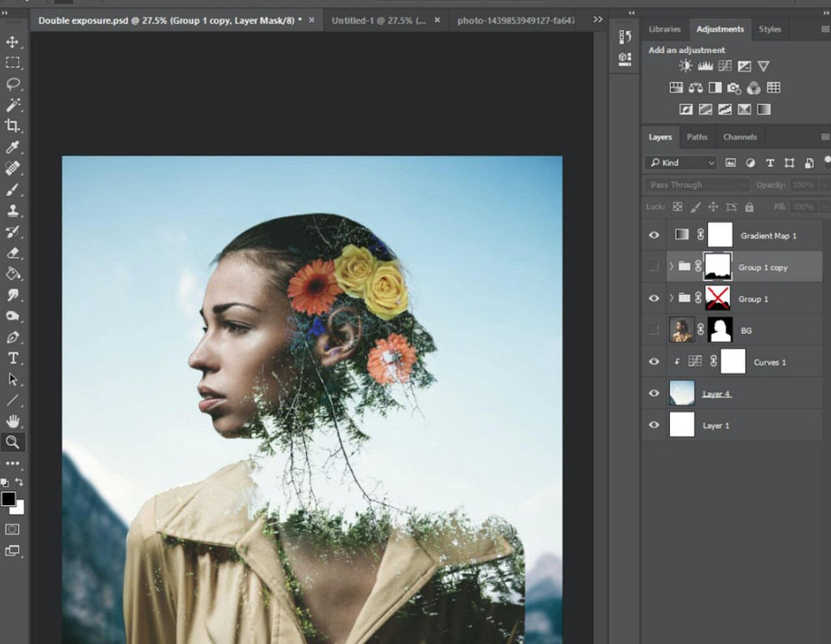The width and height of the screenshot is (831, 644).
Task: Select the Magic Wand tool
Action: point(12,105)
